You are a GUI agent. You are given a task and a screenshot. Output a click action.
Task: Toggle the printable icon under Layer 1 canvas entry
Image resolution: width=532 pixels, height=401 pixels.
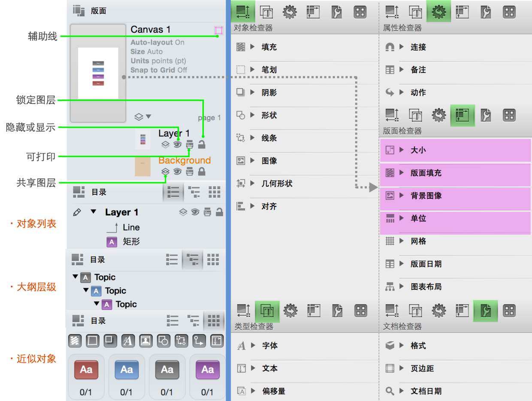pos(190,145)
